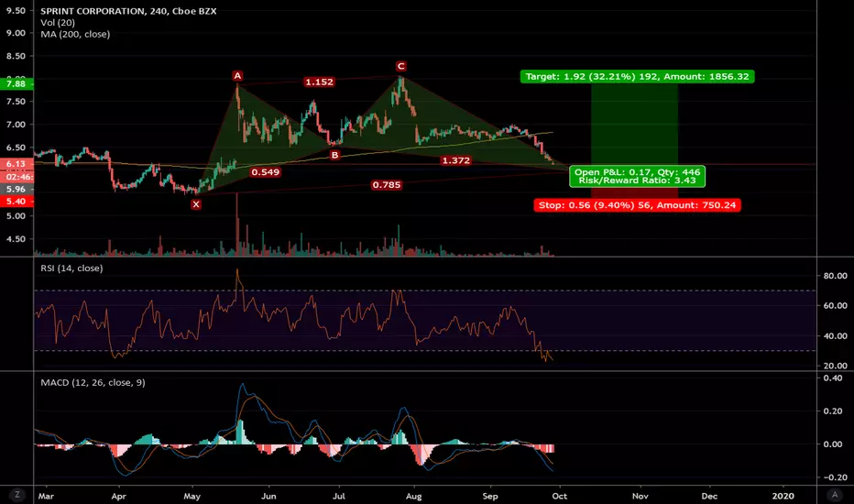Click the 80.00 RSI scale value
The height and width of the screenshot is (504, 854).
click(x=835, y=276)
